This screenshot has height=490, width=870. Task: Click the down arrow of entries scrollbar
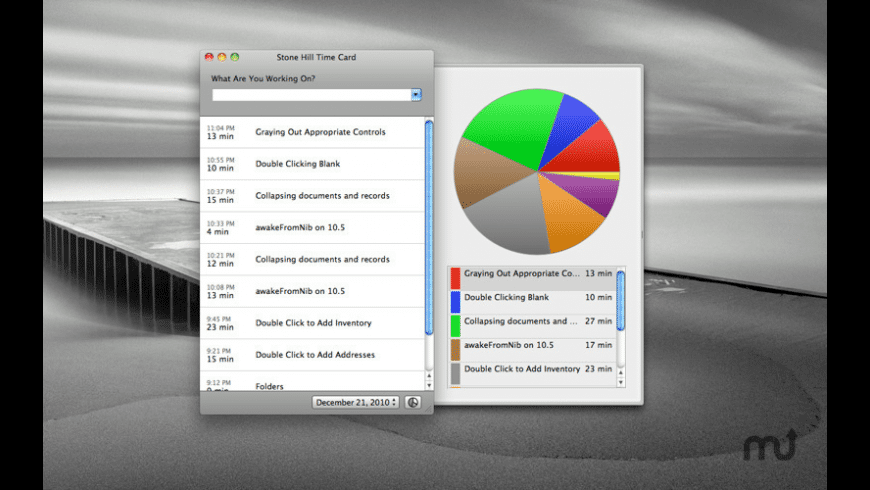click(429, 386)
